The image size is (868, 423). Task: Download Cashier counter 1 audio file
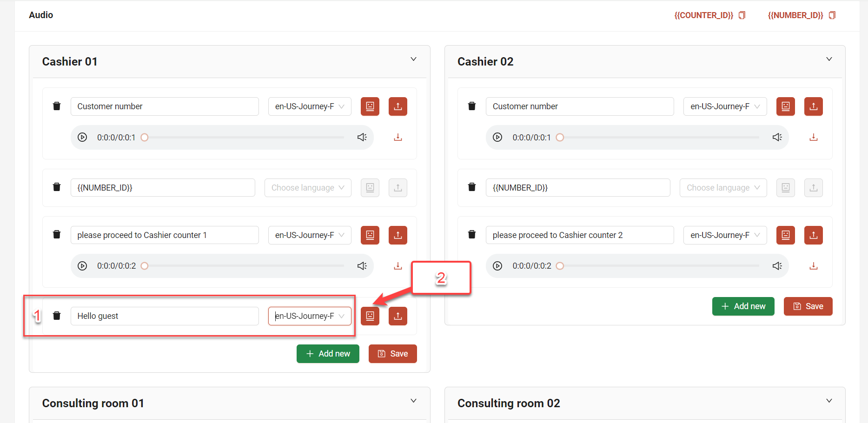pos(398,266)
